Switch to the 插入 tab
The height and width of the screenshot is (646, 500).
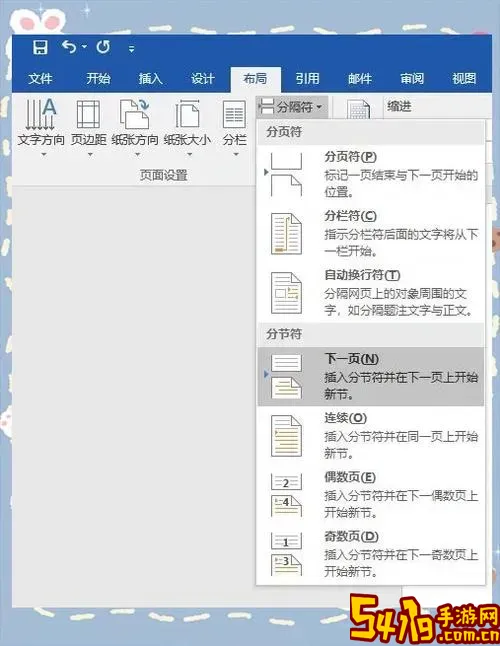point(150,78)
